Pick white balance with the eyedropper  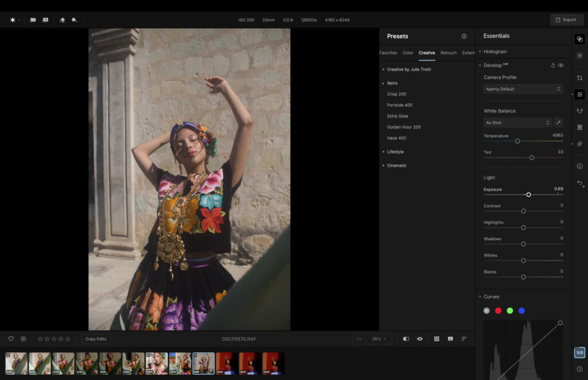558,122
